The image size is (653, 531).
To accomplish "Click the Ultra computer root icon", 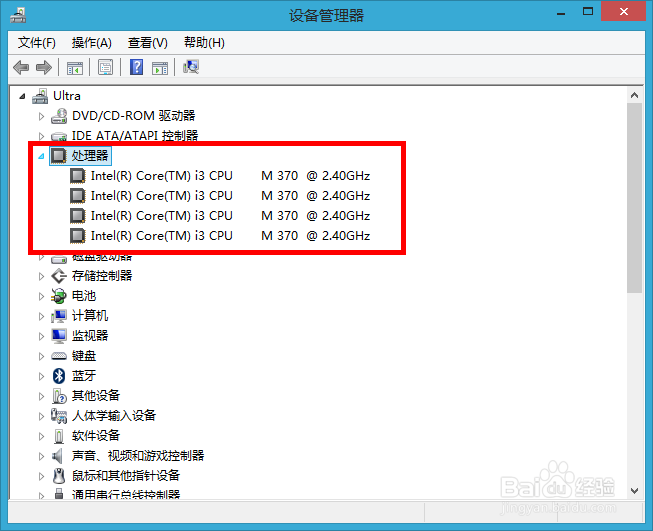I will 40,96.
